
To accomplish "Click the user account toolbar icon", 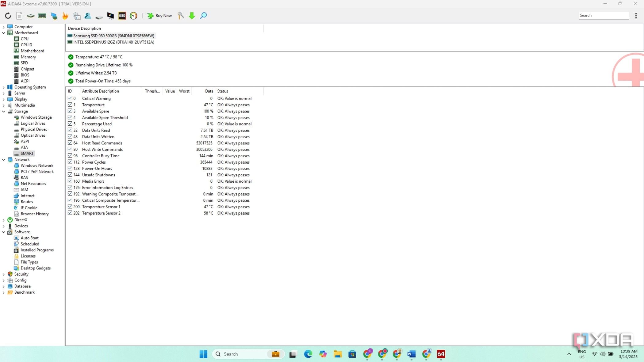I will [88, 16].
